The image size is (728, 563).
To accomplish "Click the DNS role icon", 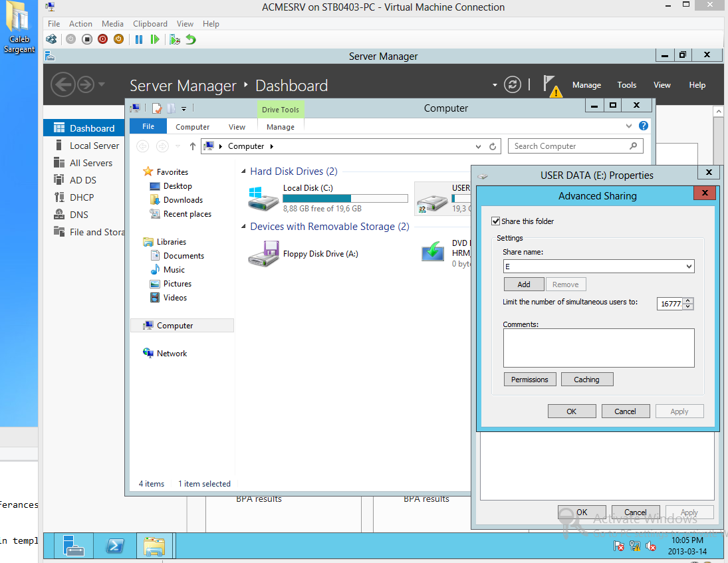I will tap(59, 215).
